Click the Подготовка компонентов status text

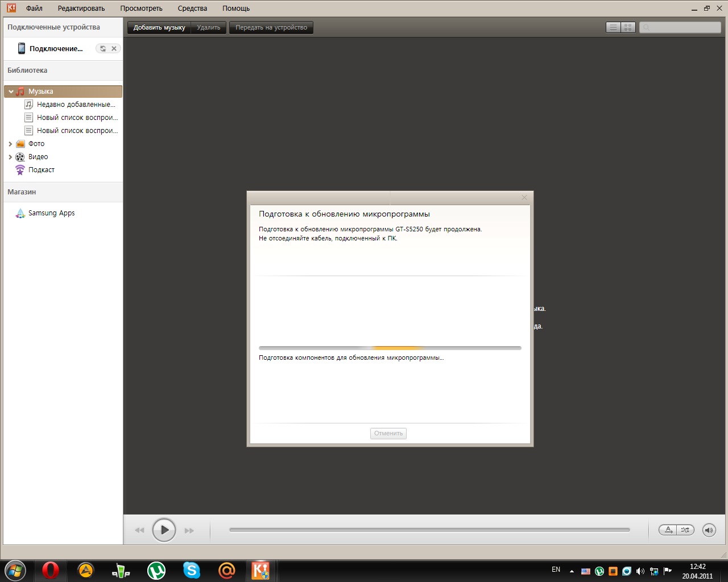tap(351, 358)
